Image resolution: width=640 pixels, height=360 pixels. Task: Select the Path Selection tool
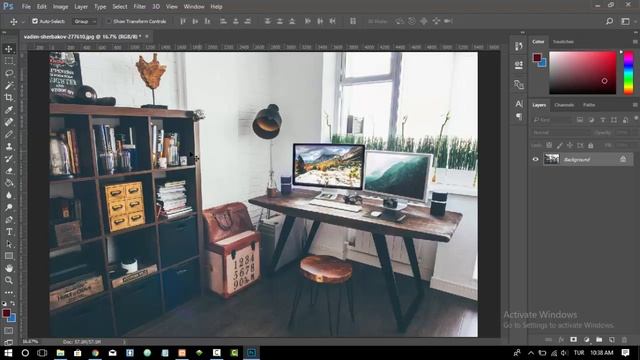(x=9, y=244)
